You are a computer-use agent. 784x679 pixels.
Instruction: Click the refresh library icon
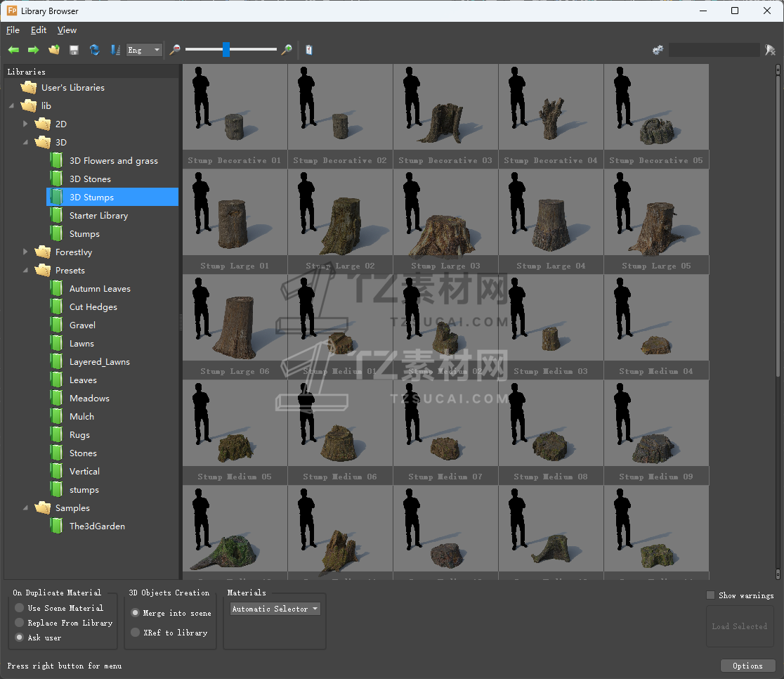coord(94,50)
